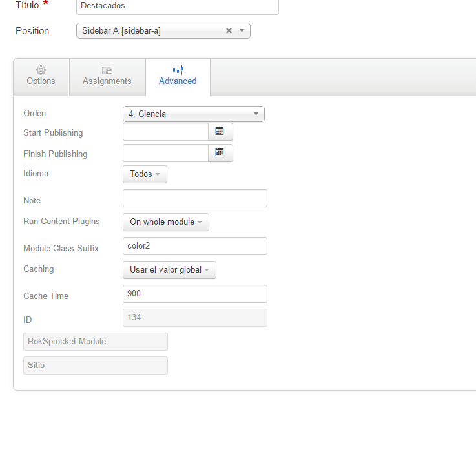Viewport: 476px width, 454px height.
Task: Click the Module Class Suffix label
Action: 61,248
